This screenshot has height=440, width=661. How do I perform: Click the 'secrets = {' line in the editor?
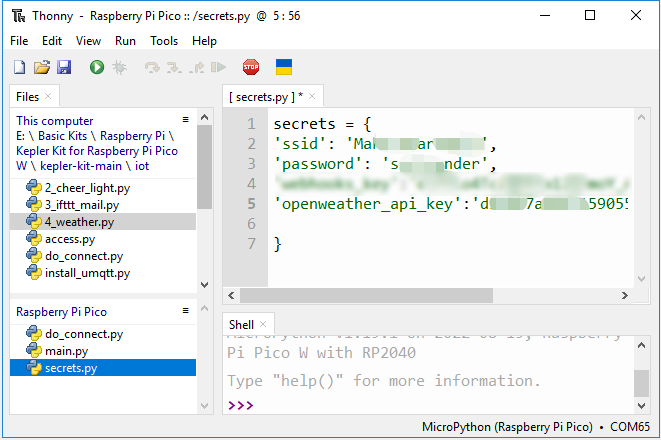pyautogui.click(x=322, y=124)
